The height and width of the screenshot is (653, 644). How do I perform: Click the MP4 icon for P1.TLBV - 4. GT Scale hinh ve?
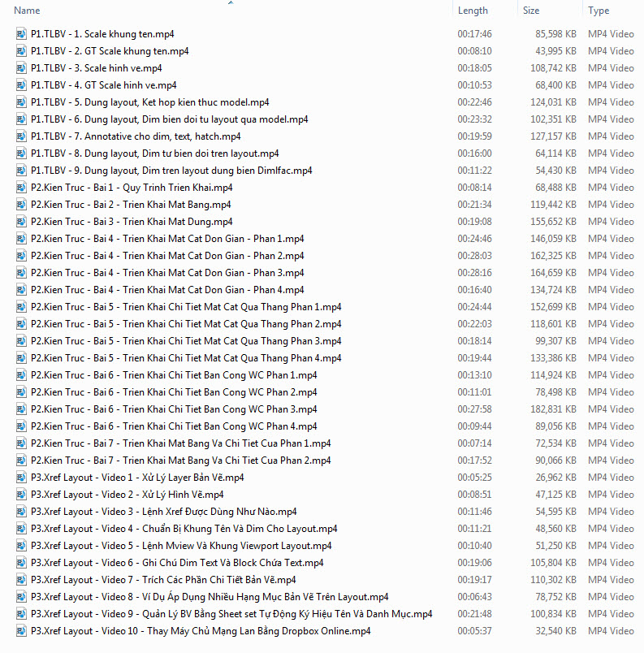(21, 85)
